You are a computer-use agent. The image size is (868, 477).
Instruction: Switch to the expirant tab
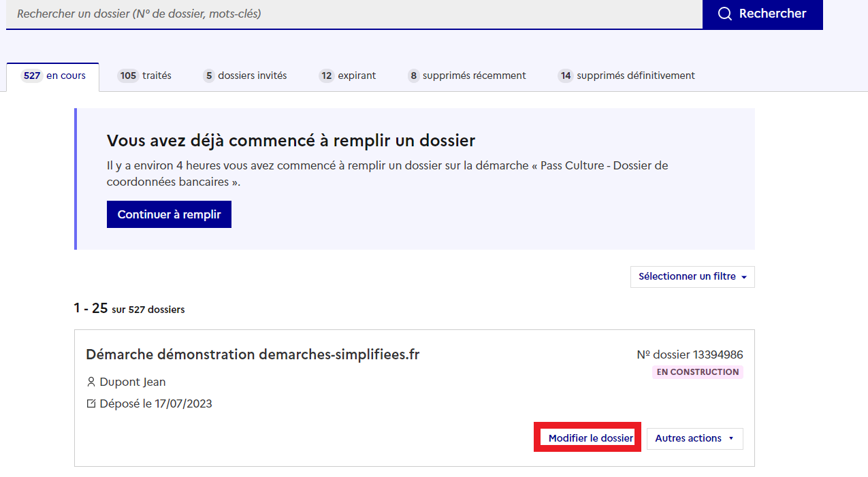pyautogui.click(x=347, y=76)
